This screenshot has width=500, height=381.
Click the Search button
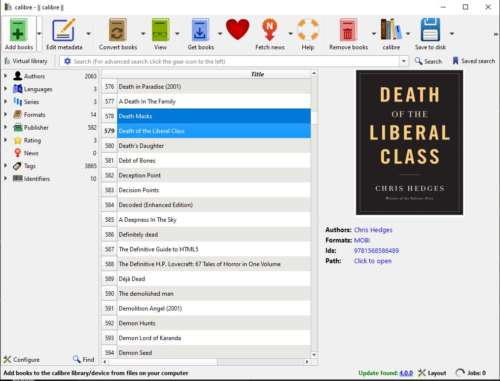tap(428, 61)
